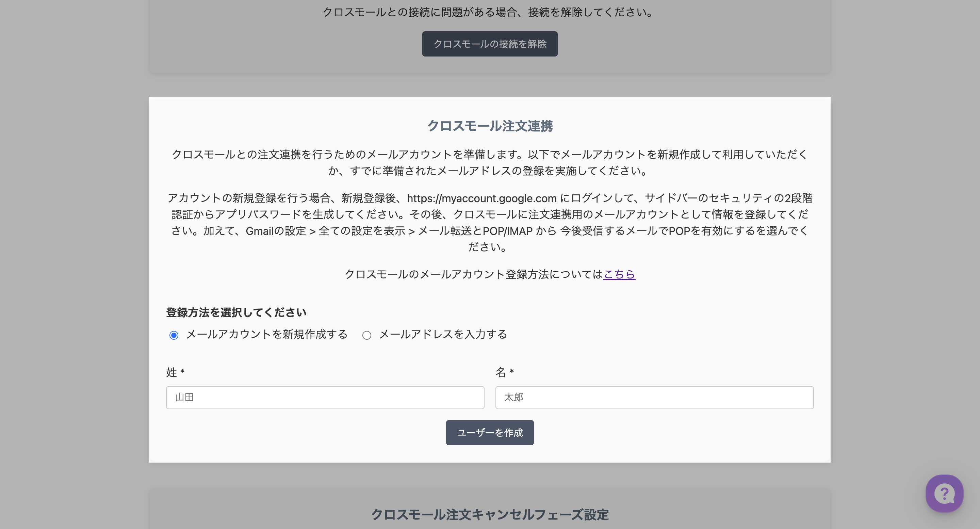Open the こちら registration guide link

[x=619, y=274]
